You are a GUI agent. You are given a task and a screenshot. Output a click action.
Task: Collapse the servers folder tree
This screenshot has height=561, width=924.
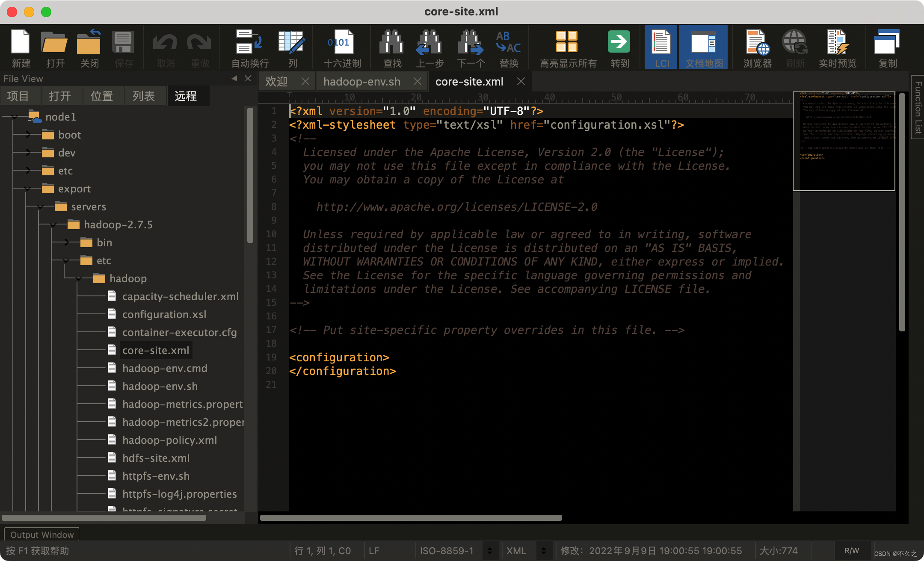point(38,207)
